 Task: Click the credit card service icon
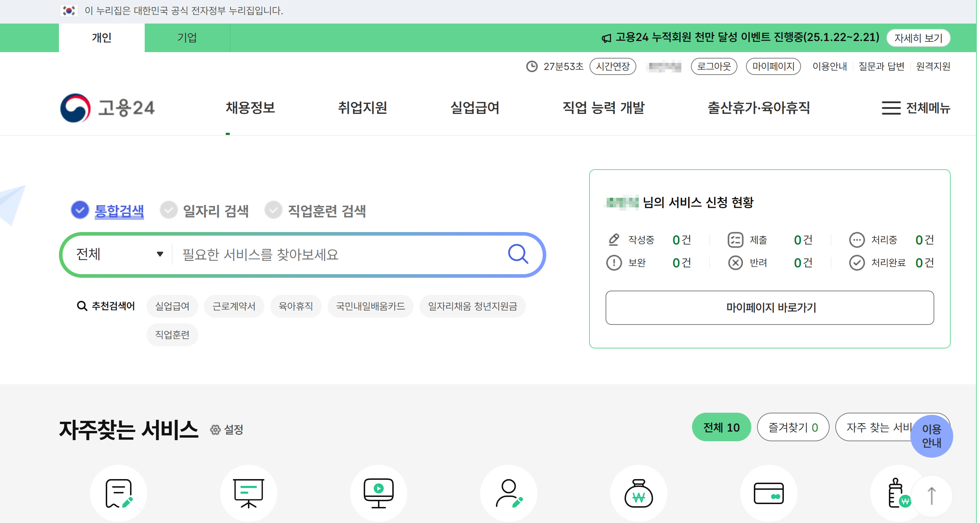click(768, 493)
